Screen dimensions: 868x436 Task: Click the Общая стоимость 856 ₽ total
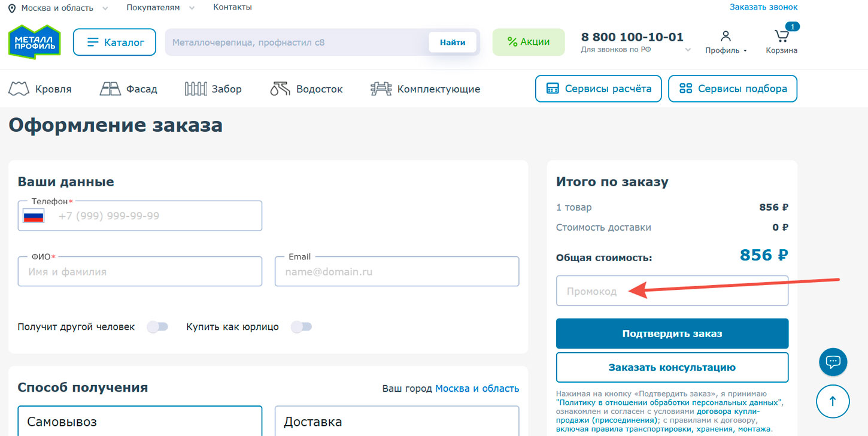764,255
